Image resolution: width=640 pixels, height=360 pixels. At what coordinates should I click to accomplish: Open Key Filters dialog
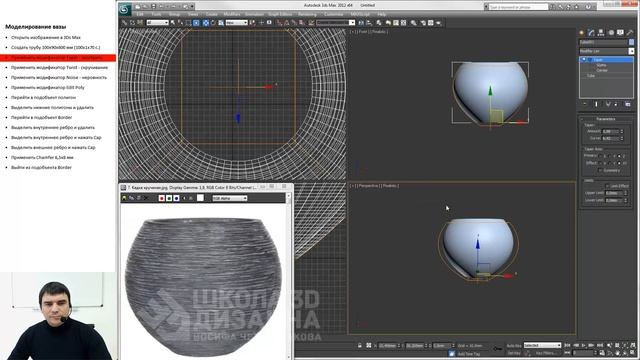click(x=547, y=353)
